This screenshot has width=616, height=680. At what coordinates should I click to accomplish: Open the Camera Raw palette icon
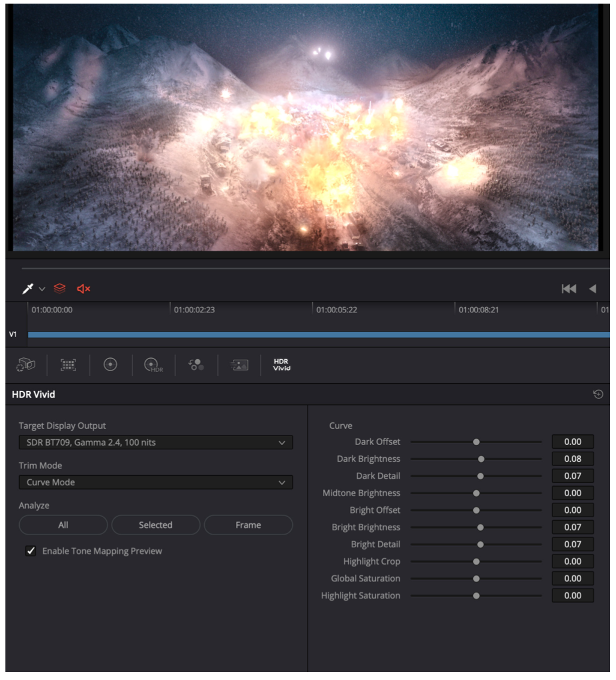[26, 365]
